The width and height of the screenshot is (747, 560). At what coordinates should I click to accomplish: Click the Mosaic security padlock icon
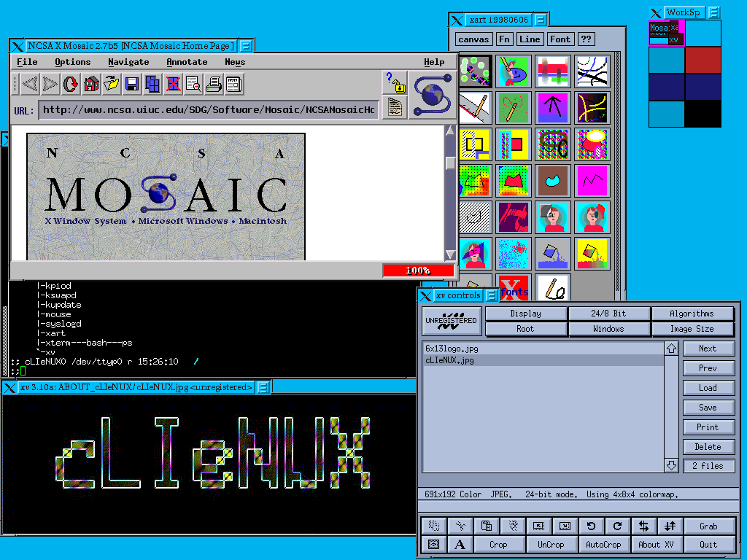coord(395,82)
